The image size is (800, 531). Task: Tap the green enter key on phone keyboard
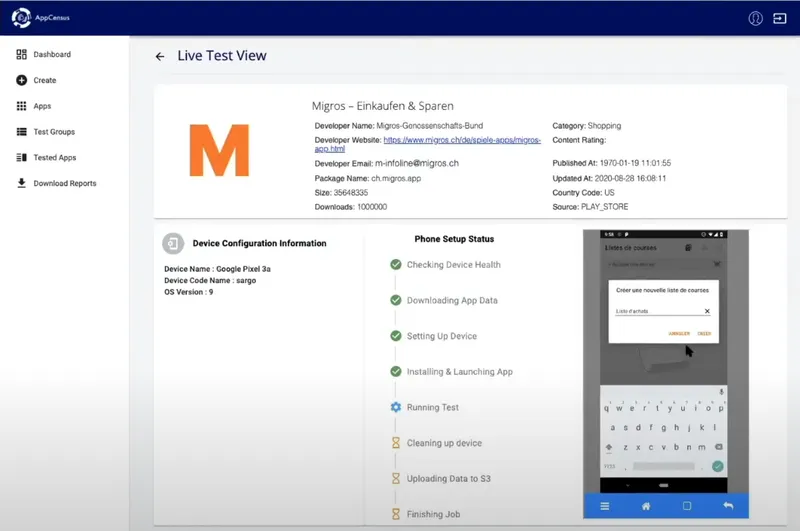pyautogui.click(x=717, y=466)
